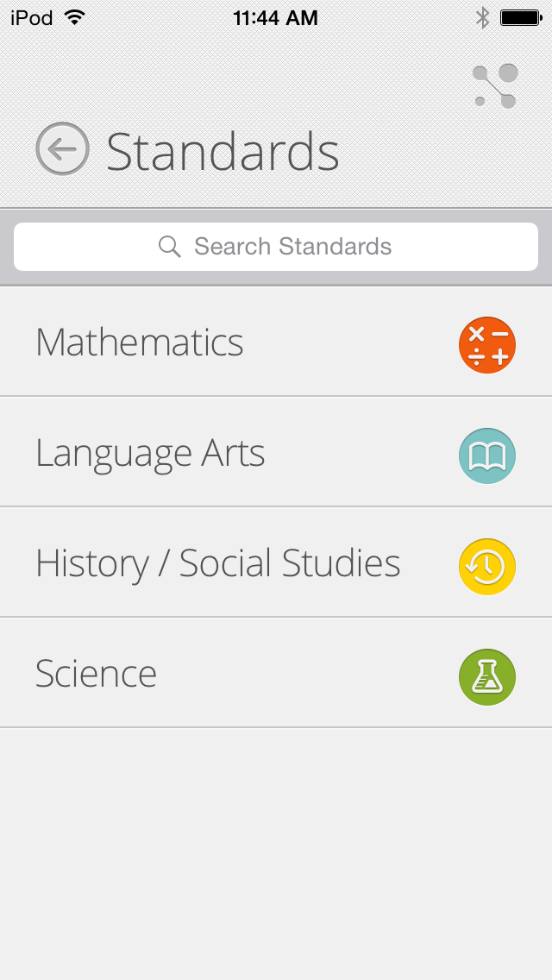The width and height of the screenshot is (552, 980).
Task: Tap the battery indicator icon
Action: [521, 17]
